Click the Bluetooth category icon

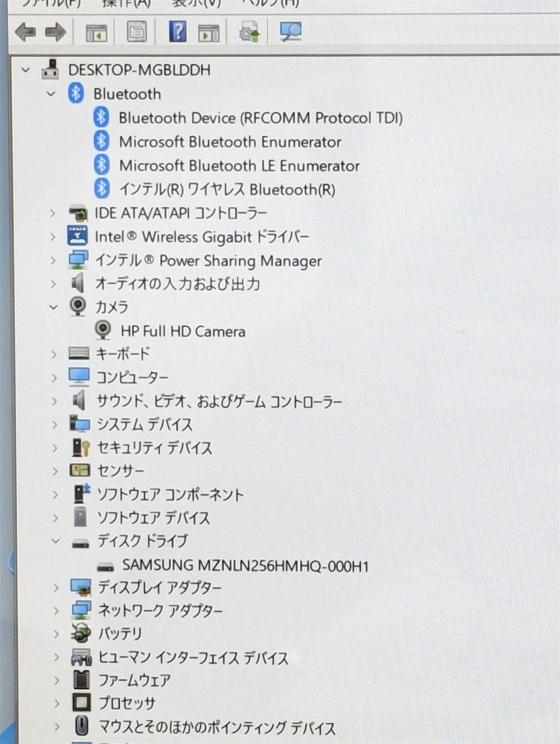point(76,93)
